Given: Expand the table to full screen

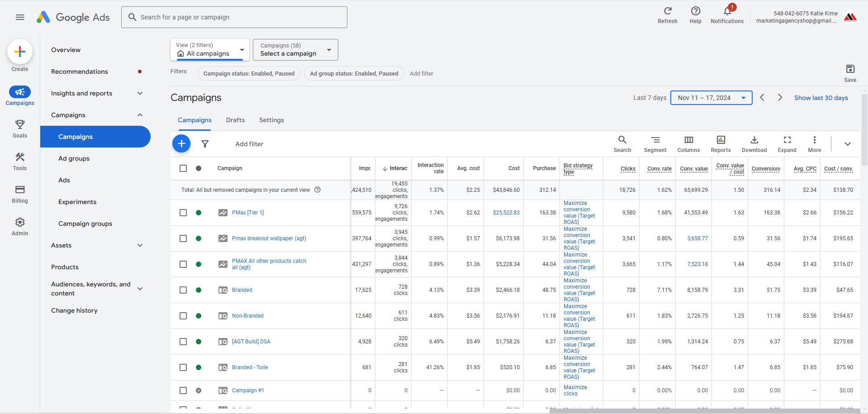Looking at the screenshot, I should (x=787, y=140).
